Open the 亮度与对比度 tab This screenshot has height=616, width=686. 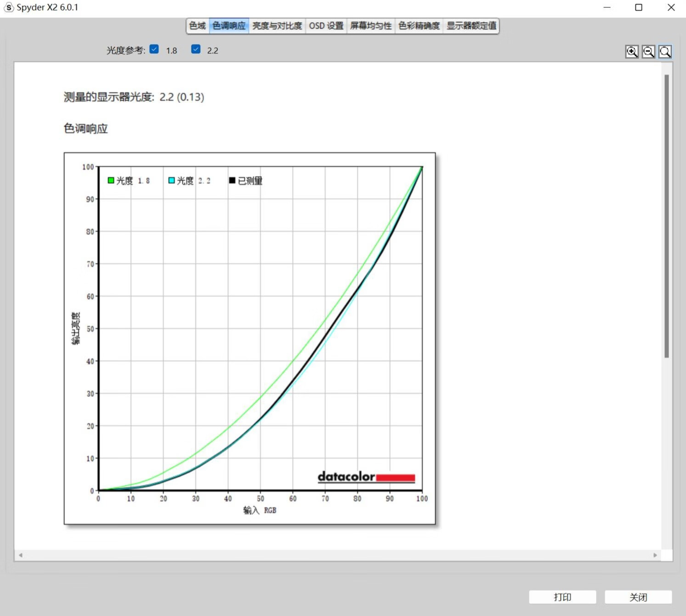click(277, 26)
